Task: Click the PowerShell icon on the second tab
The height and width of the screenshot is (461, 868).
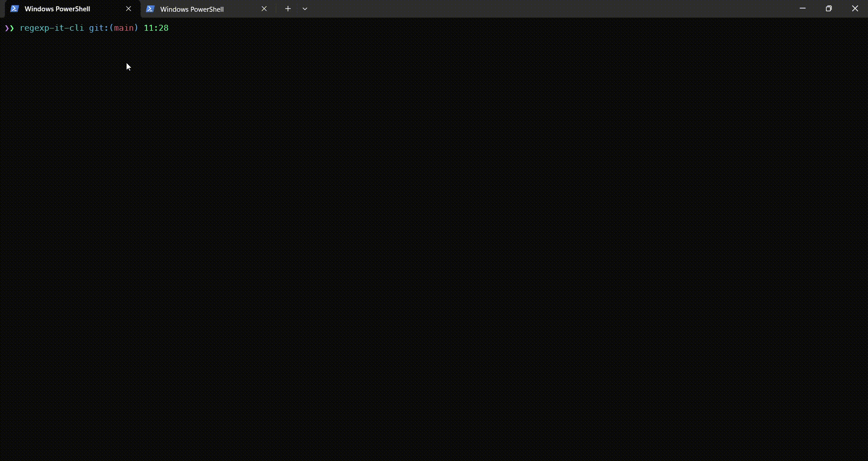Action: 151,9
